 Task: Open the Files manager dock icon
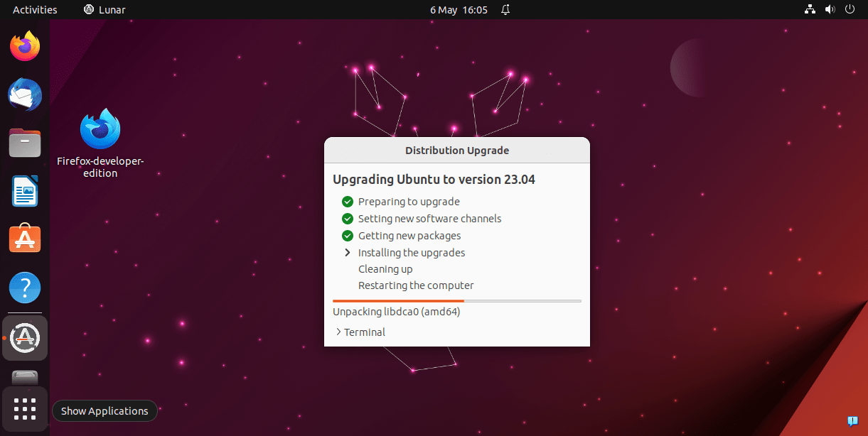(x=25, y=143)
